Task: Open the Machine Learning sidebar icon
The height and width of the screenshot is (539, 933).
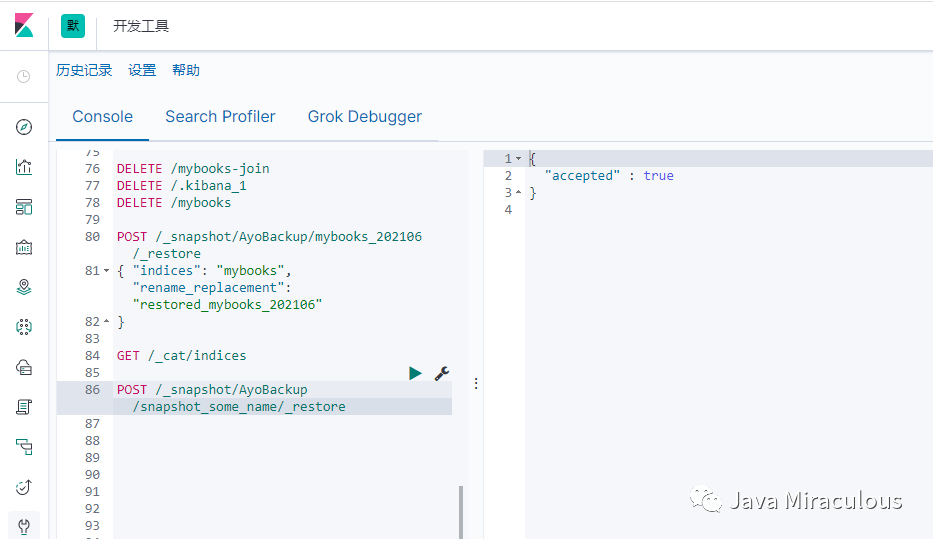Action: click(x=24, y=327)
